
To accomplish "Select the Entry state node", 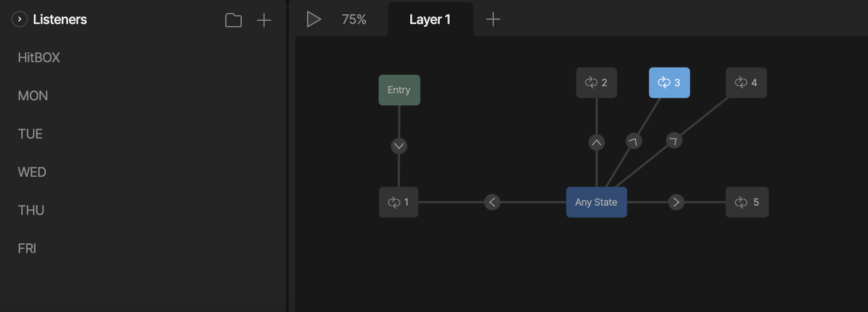I will pos(399,90).
